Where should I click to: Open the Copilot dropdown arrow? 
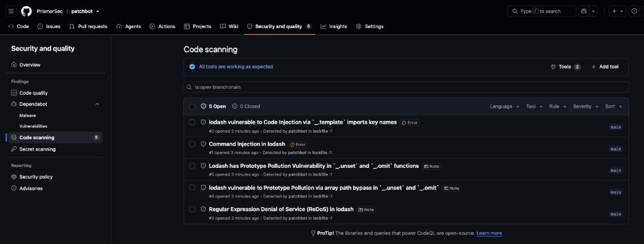pos(593,11)
